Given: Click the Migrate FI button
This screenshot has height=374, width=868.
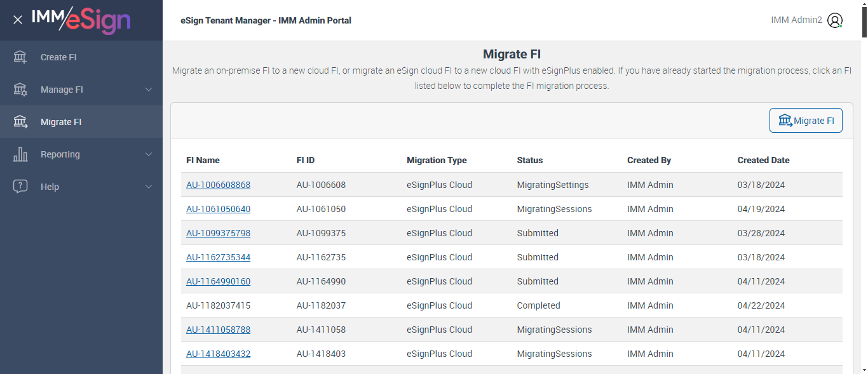Looking at the screenshot, I should 806,121.
